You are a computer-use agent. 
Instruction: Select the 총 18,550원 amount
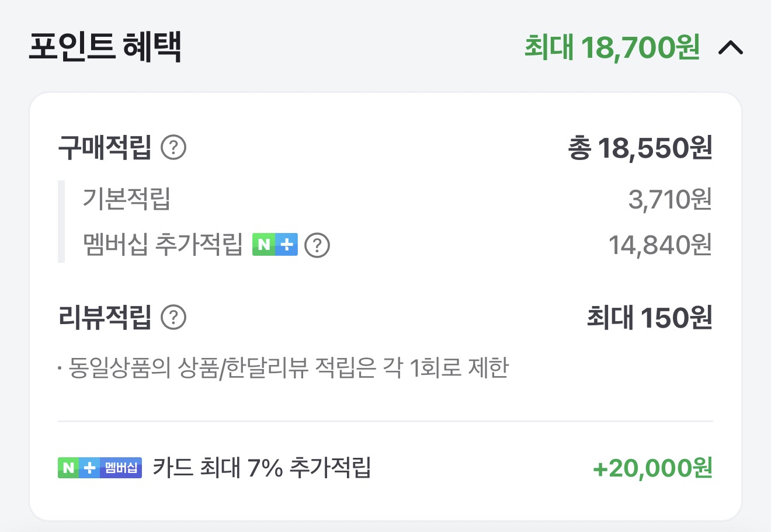[640, 148]
